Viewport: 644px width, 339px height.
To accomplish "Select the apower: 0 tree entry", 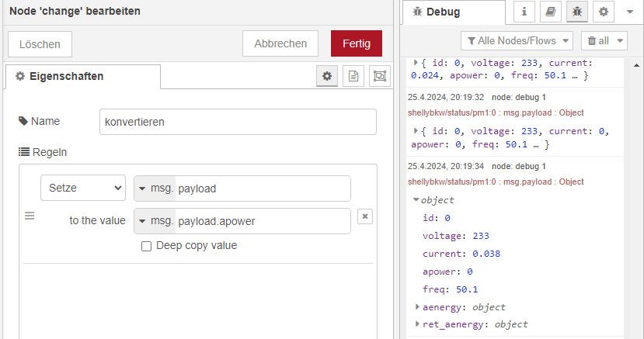I will (447, 272).
